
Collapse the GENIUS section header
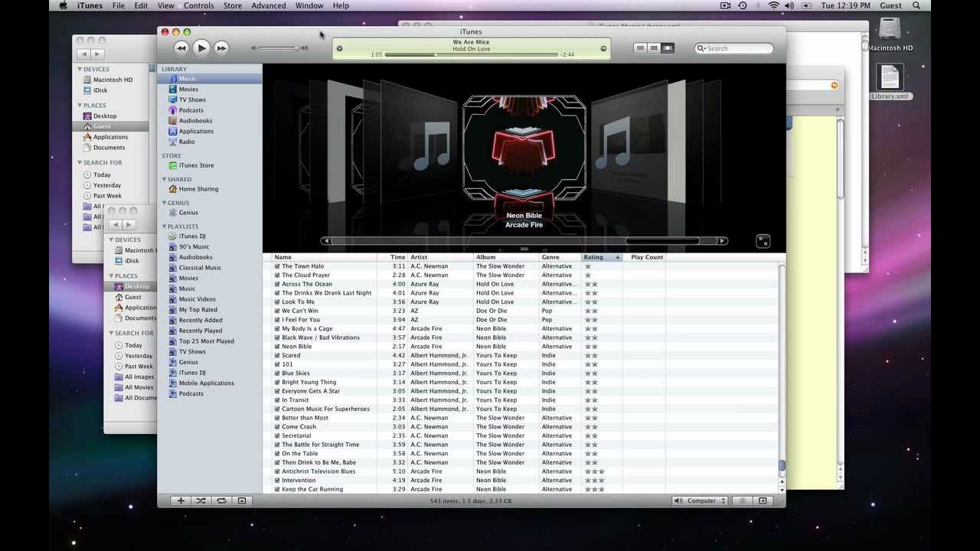(x=164, y=203)
